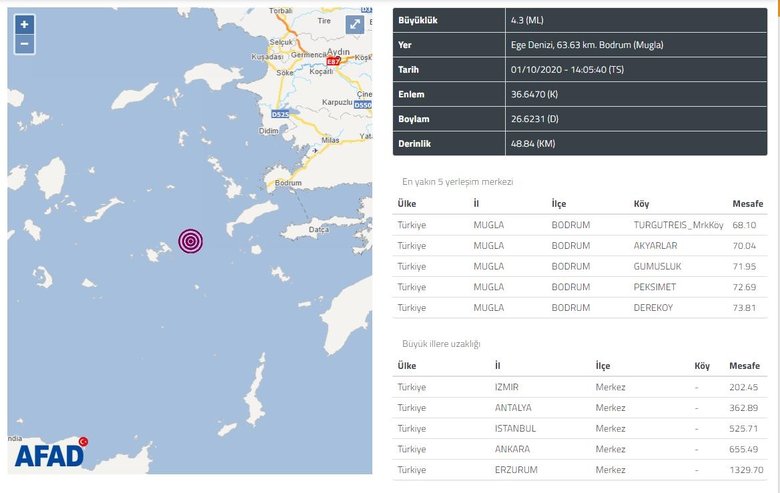Select the date value 01/10/2020 - 14:05:40
This screenshot has height=493, width=780.
[567, 70]
